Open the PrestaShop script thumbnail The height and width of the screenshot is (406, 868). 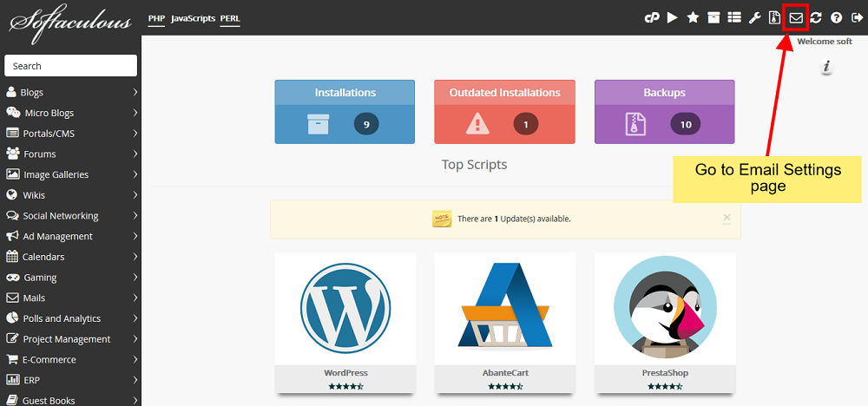click(x=666, y=308)
